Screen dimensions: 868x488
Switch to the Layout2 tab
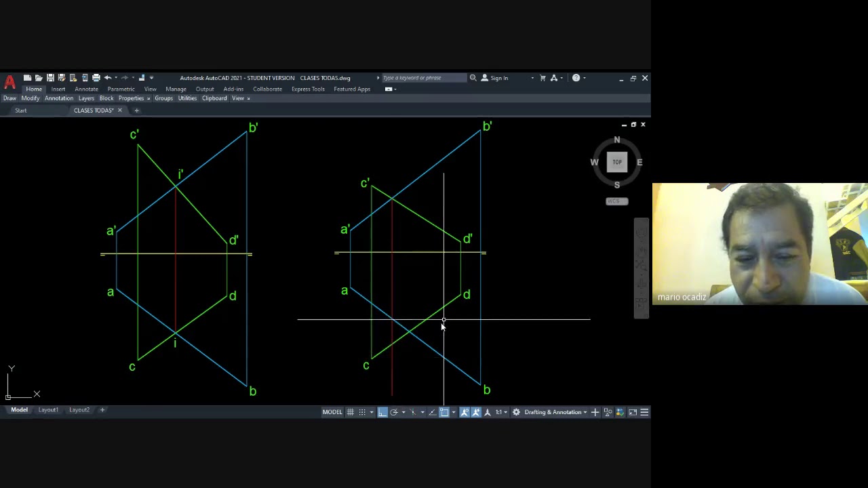pyautogui.click(x=79, y=410)
